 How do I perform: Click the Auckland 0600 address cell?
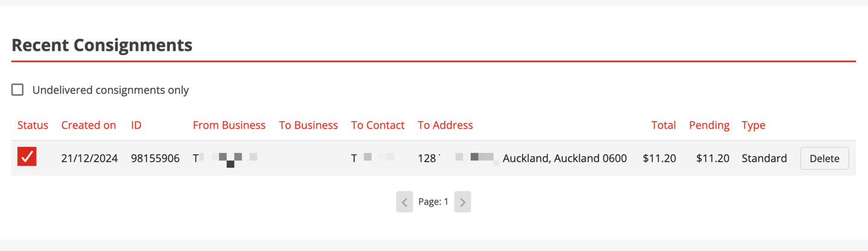(564, 159)
